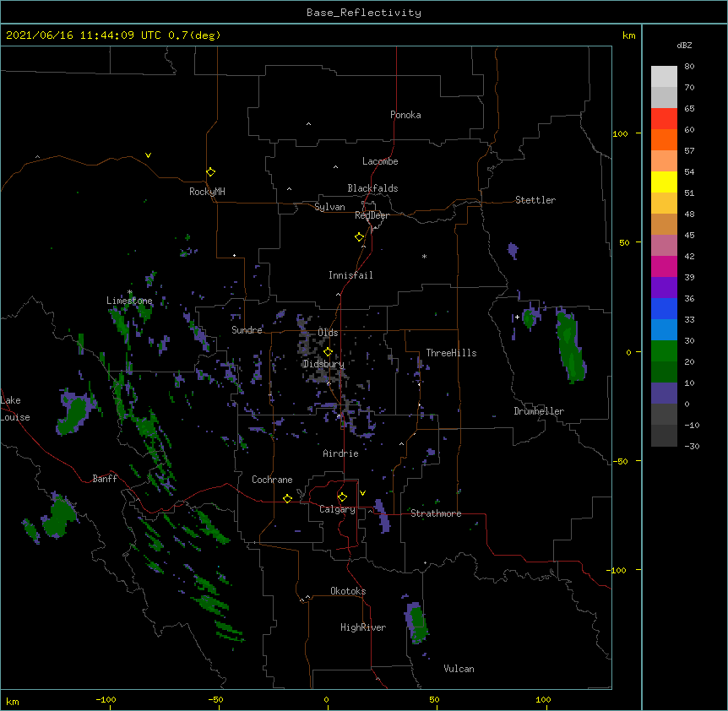Click the Banff label
Screen dimensions: 728x711
click(105, 479)
